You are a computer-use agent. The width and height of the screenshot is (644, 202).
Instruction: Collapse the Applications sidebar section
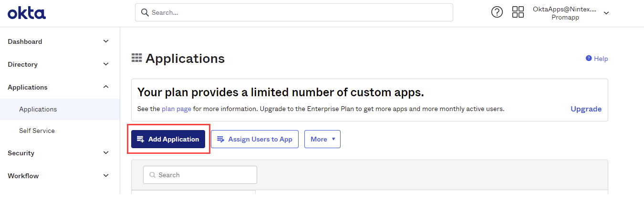click(x=106, y=87)
